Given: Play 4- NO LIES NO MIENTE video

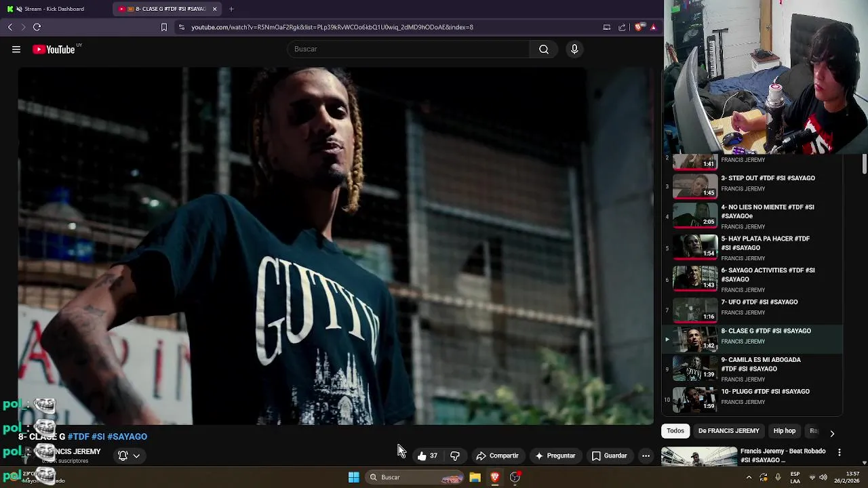Looking at the screenshot, I should pos(753,216).
